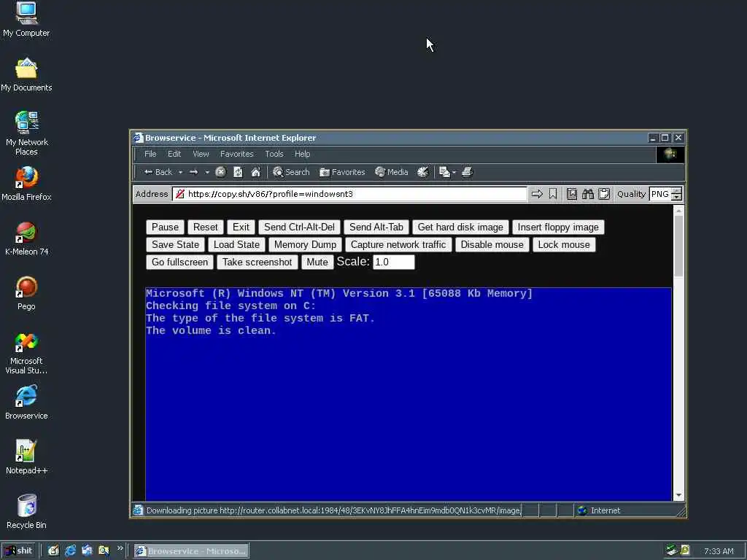This screenshot has height=560, width=747.
Task: Open the Back history dropdown arrow
Action: [181, 172]
